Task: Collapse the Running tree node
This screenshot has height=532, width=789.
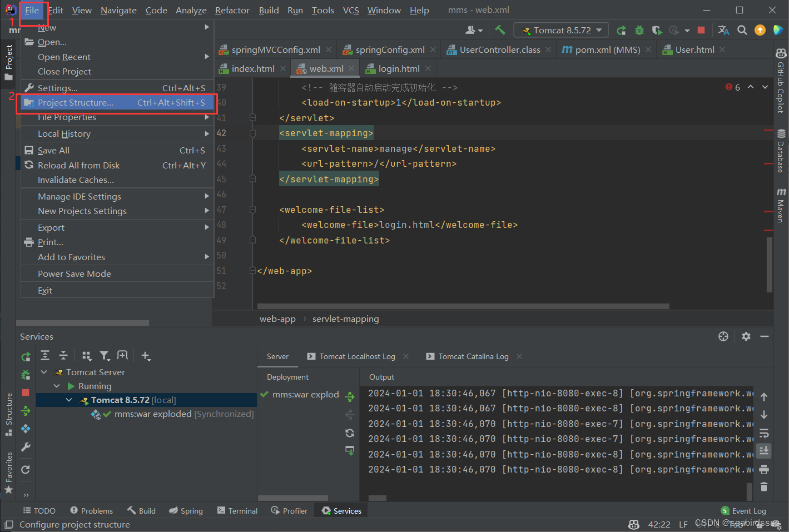Action: click(57, 386)
